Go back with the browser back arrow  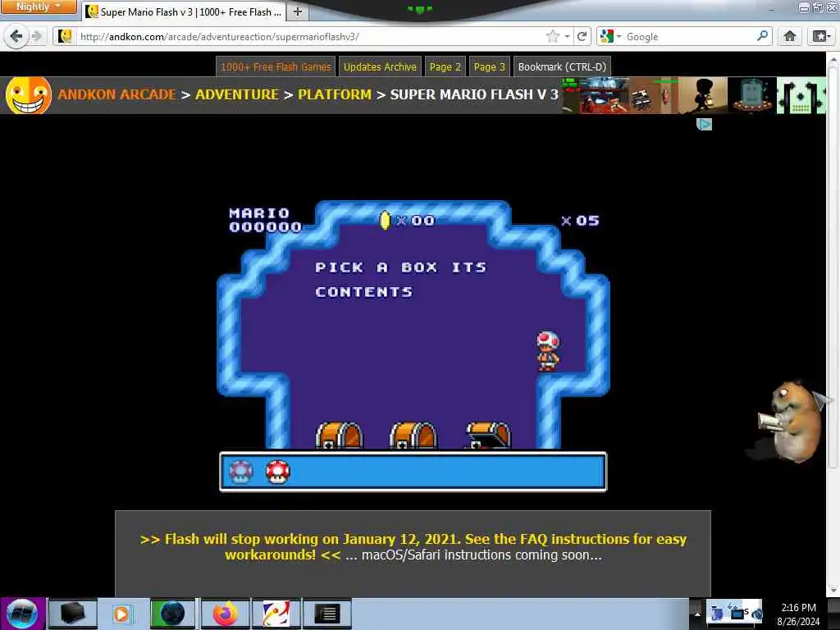point(16,36)
